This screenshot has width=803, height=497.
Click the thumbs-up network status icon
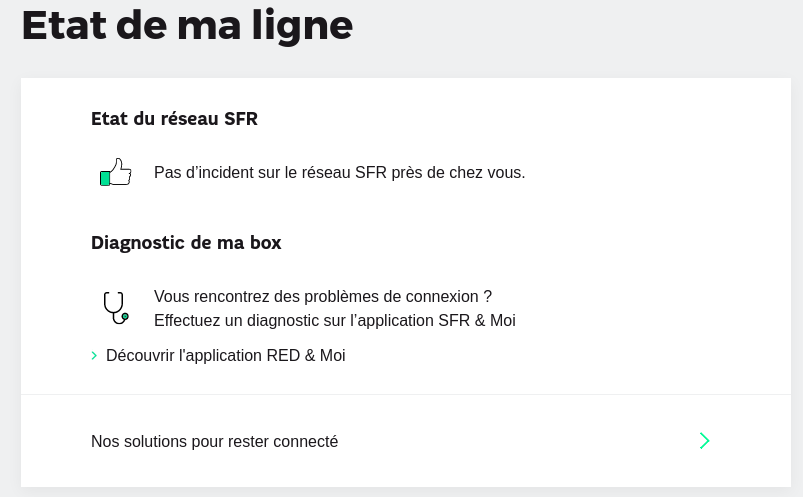tap(116, 172)
